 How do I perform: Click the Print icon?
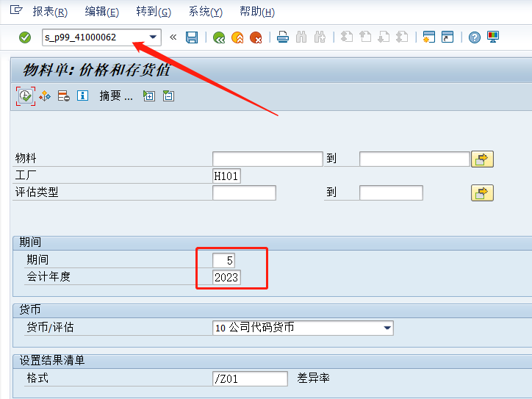click(x=283, y=37)
